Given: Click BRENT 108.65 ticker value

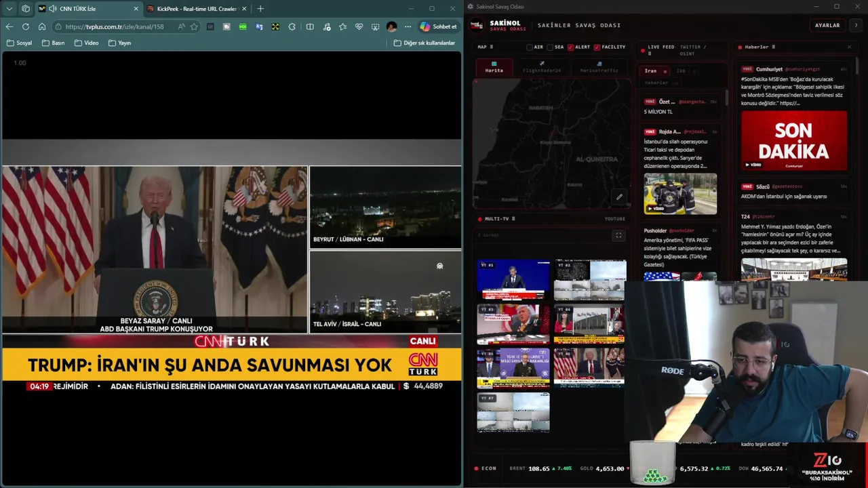Looking at the screenshot, I should (539, 468).
